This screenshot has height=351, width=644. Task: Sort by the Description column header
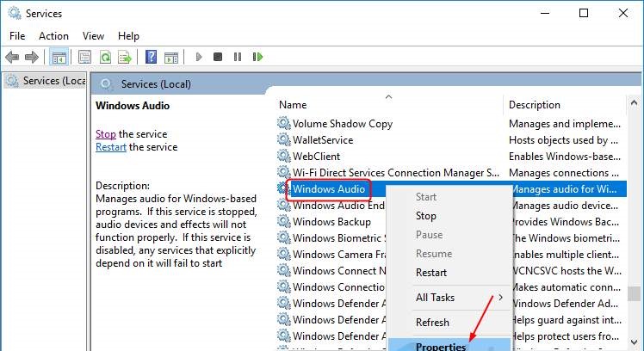(564, 105)
